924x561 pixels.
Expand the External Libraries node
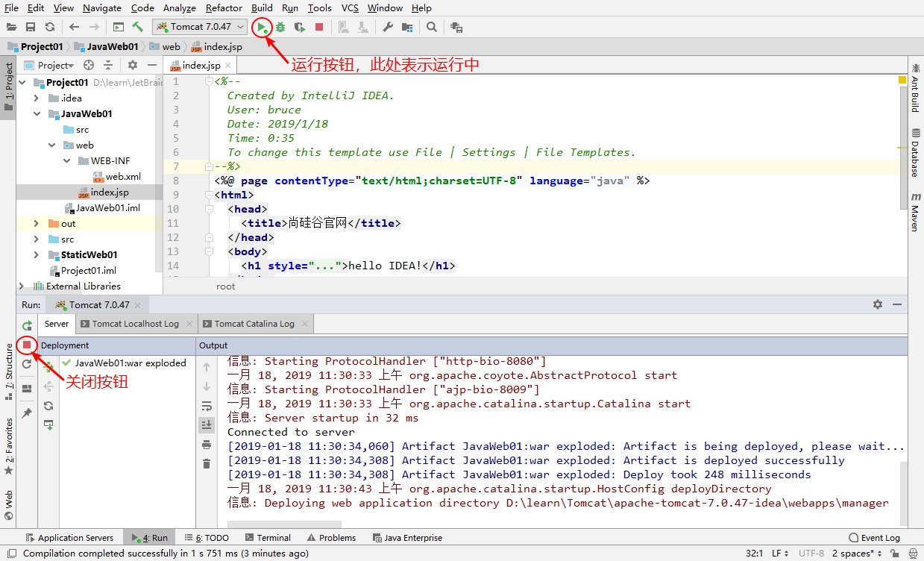pyautogui.click(x=21, y=286)
